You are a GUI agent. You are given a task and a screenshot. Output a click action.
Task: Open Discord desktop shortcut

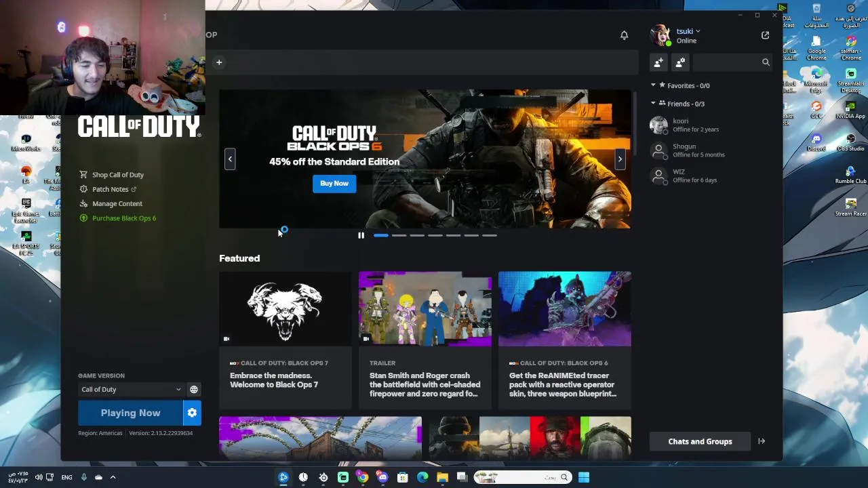[816, 142]
